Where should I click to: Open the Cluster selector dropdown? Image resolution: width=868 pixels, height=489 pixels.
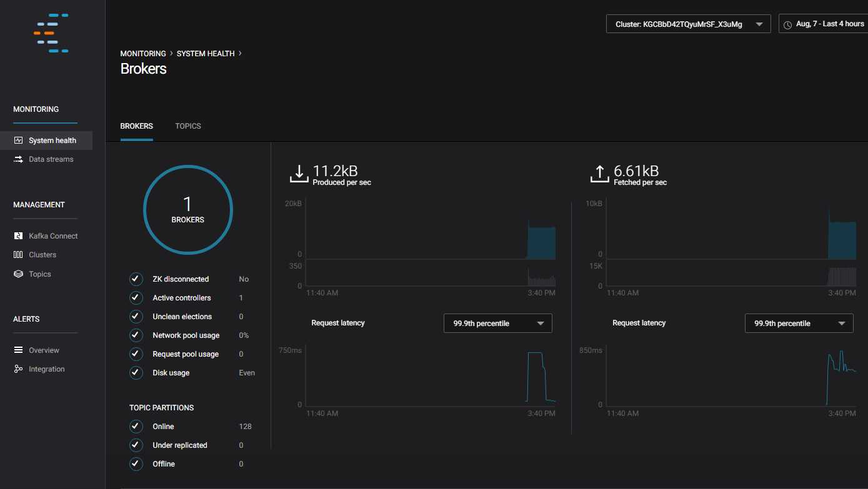tap(688, 24)
